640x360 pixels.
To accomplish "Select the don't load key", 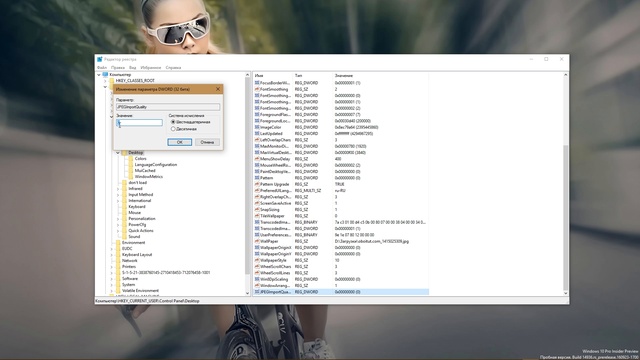I will [137, 182].
